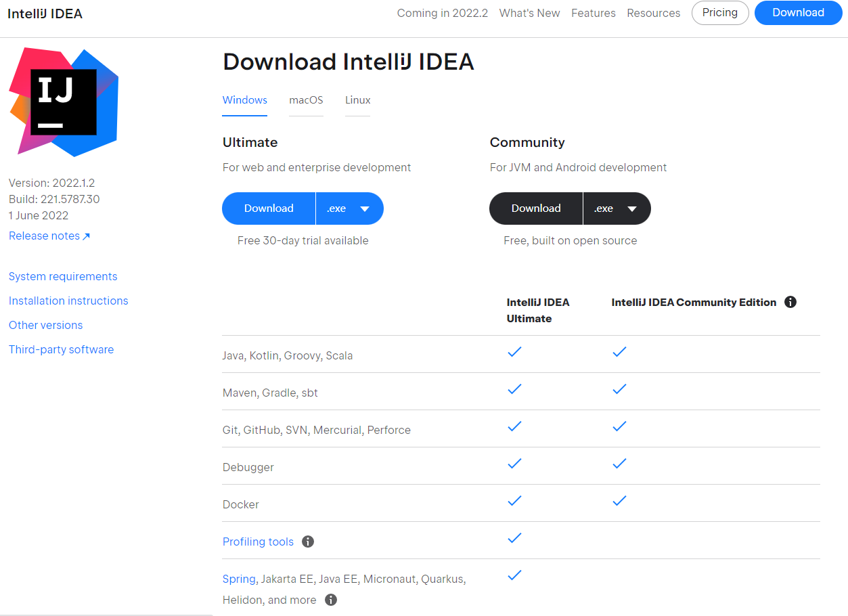The image size is (848, 616).
Task: Open the Pricing page
Action: (x=720, y=13)
